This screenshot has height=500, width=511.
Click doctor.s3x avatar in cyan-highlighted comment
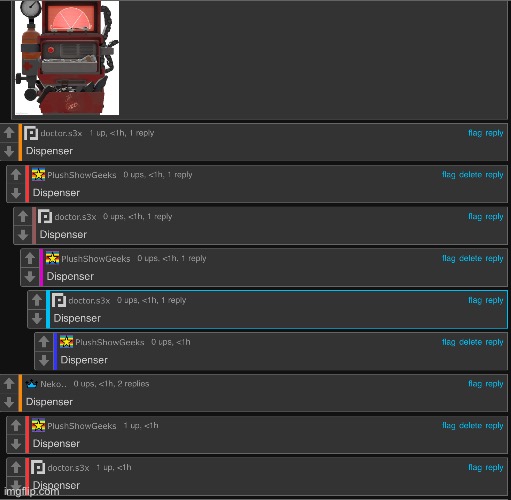pyautogui.click(x=59, y=300)
